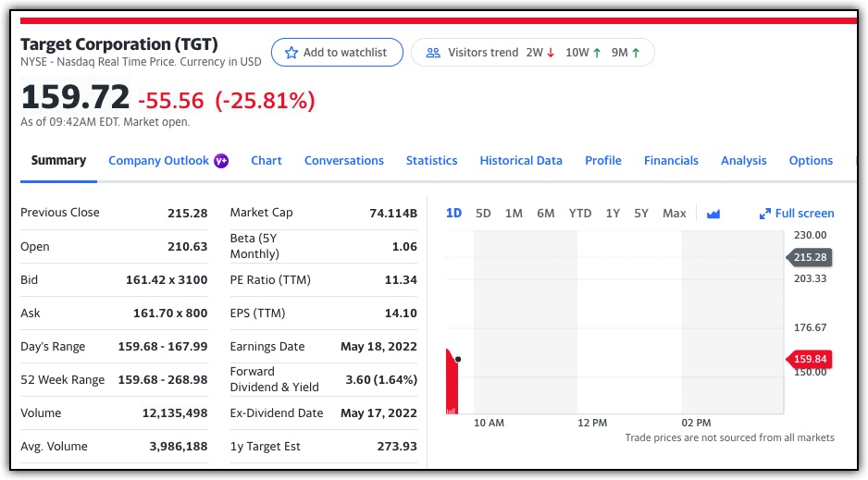Click the 12 PM chart axis label
Image resolution: width=868 pixels, height=480 pixels.
592,423
